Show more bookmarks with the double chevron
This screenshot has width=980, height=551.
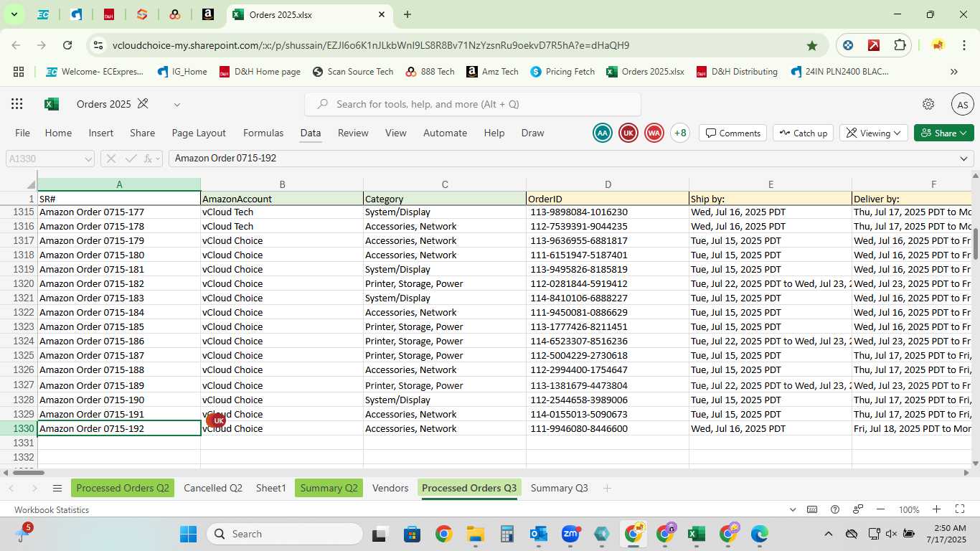tap(954, 72)
